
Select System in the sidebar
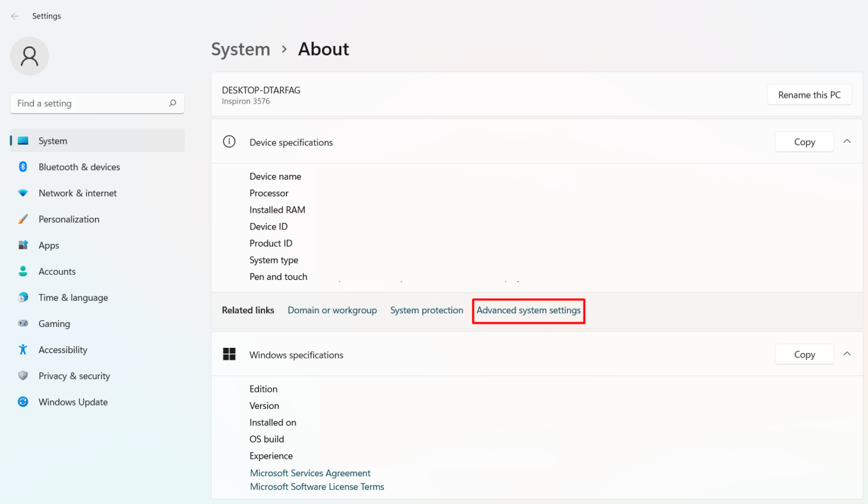coord(53,140)
